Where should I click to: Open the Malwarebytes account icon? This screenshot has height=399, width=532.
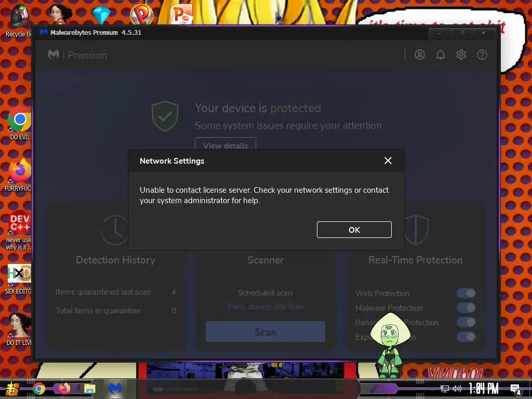pos(420,55)
